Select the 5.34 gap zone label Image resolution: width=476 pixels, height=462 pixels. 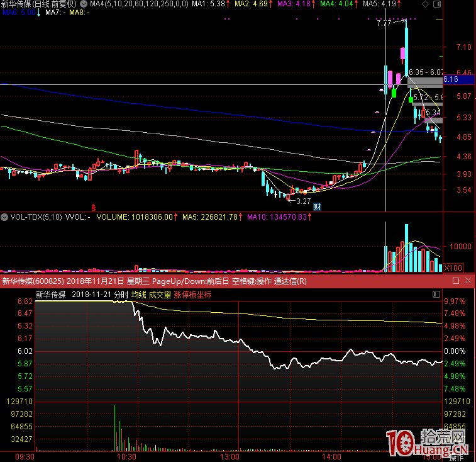432,113
